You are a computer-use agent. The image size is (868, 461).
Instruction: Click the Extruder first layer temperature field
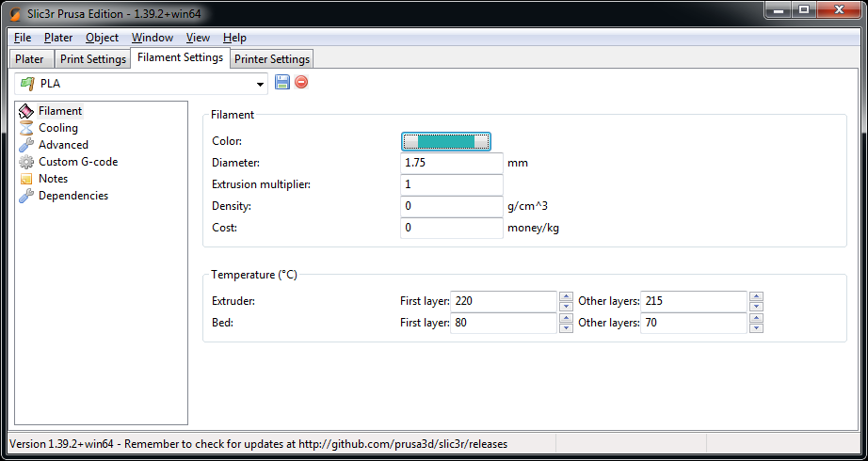(x=504, y=302)
